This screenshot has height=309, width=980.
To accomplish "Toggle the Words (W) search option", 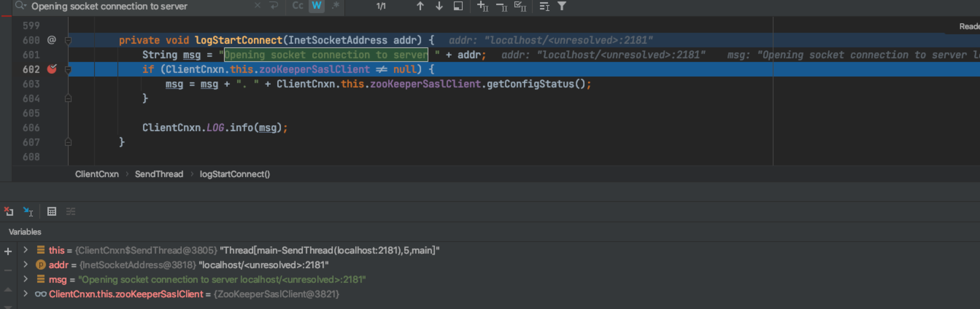I will click(316, 6).
